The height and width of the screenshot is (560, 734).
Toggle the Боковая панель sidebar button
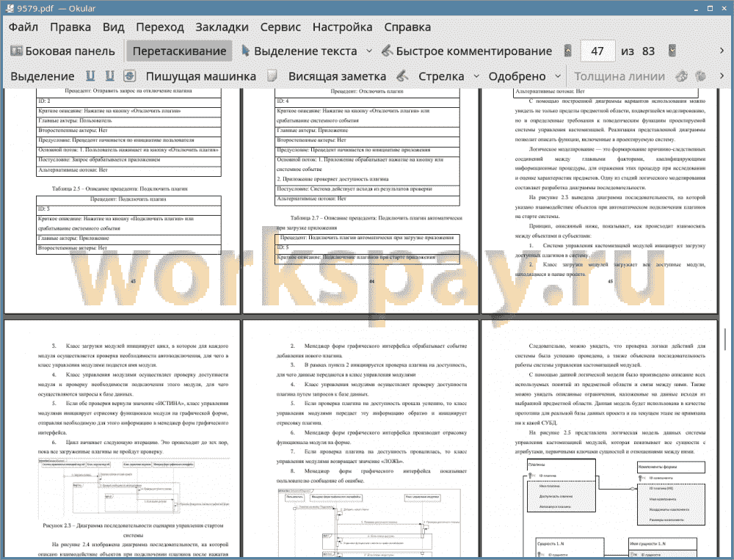62,51
